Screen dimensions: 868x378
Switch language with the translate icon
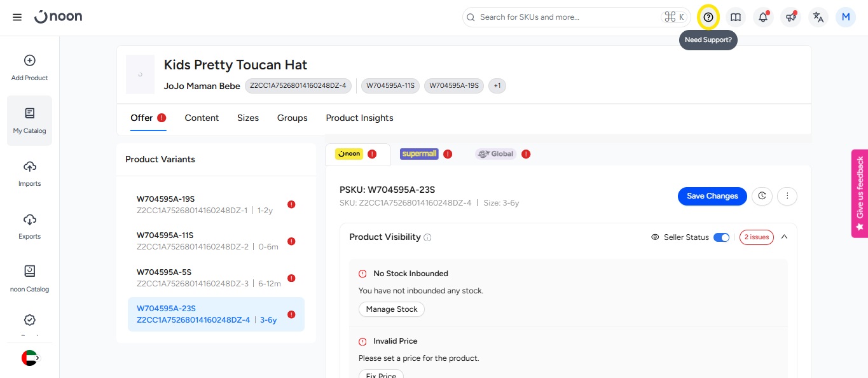[818, 17]
